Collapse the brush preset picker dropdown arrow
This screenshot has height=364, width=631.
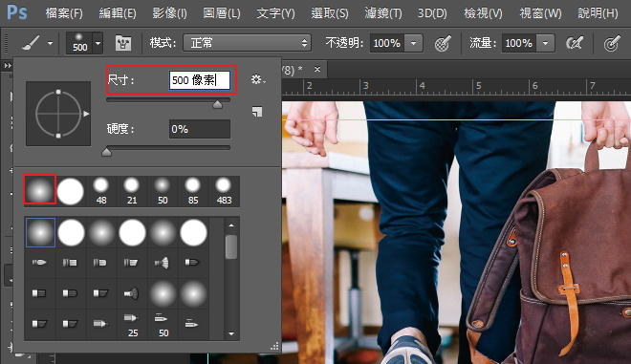tap(98, 43)
